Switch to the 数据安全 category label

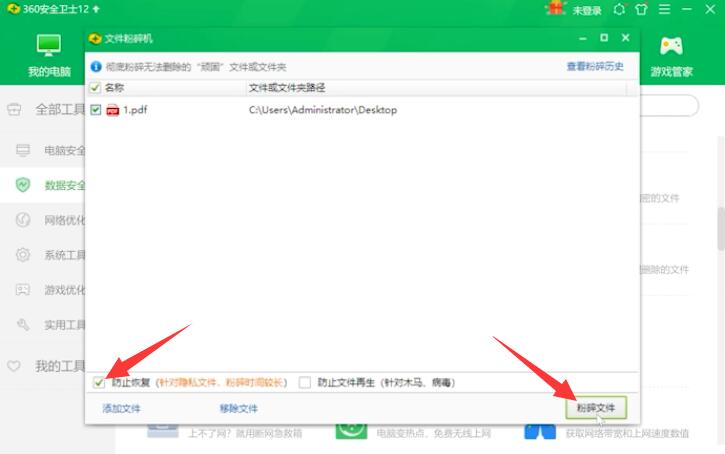coord(65,185)
